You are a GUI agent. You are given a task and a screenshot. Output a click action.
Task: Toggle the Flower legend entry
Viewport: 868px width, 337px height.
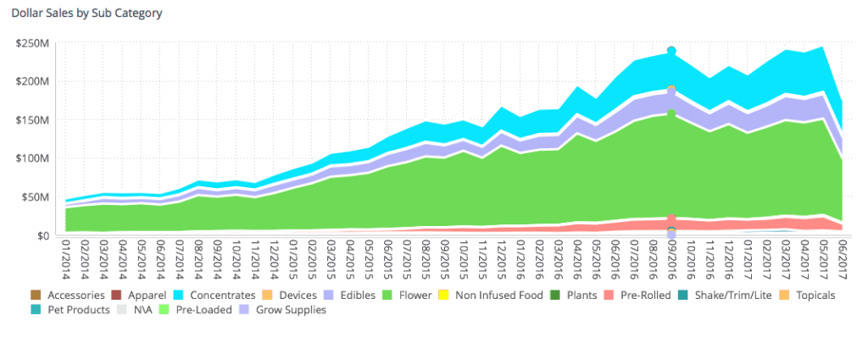pyautogui.click(x=408, y=296)
